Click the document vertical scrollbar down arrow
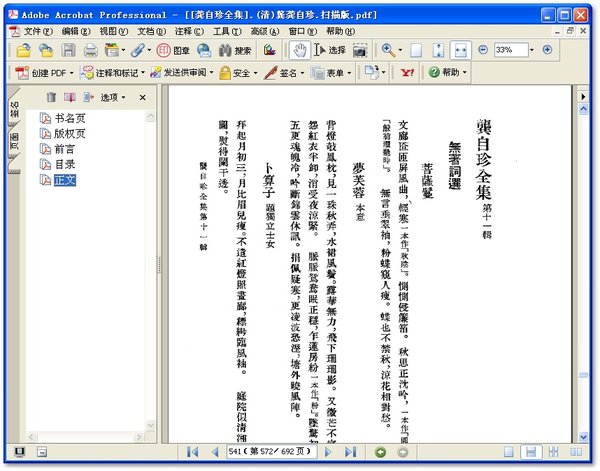The height and width of the screenshot is (471, 600). click(x=584, y=437)
